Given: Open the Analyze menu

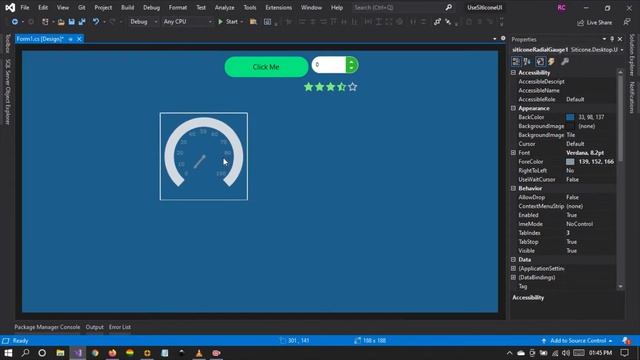Looking at the screenshot, I should point(224,7).
